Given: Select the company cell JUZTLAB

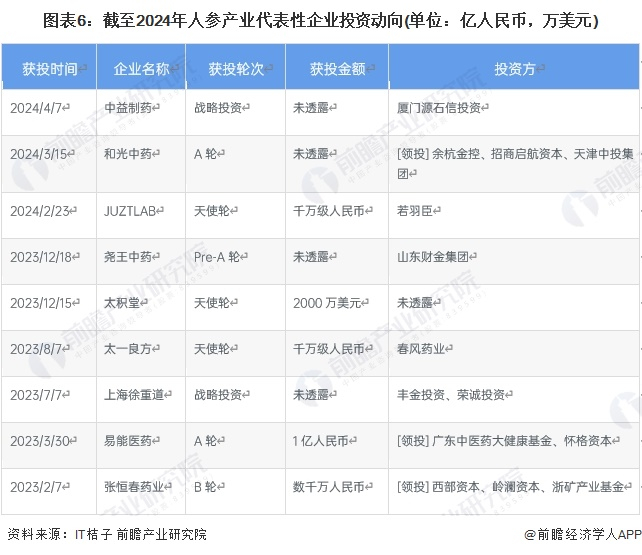Looking at the screenshot, I should pyautogui.click(x=141, y=215).
